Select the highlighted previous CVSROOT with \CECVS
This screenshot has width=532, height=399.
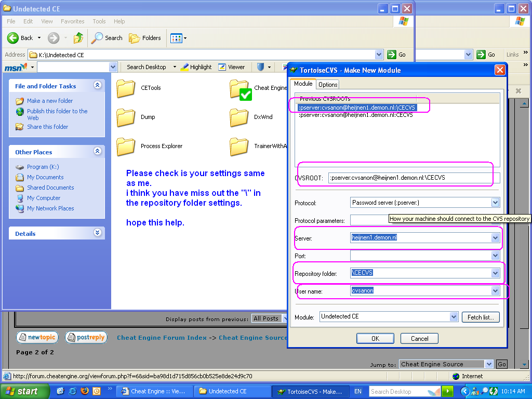point(357,108)
